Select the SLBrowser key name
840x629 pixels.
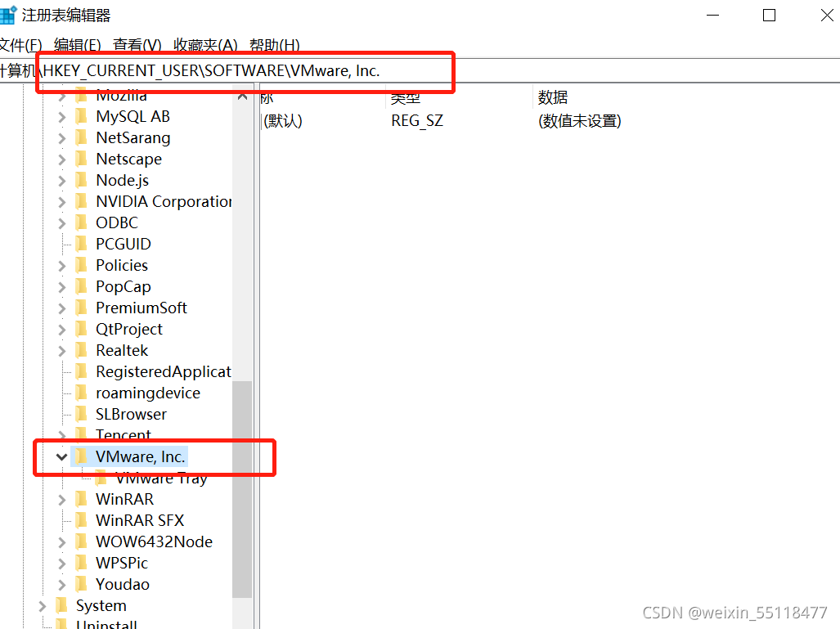tap(131, 414)
